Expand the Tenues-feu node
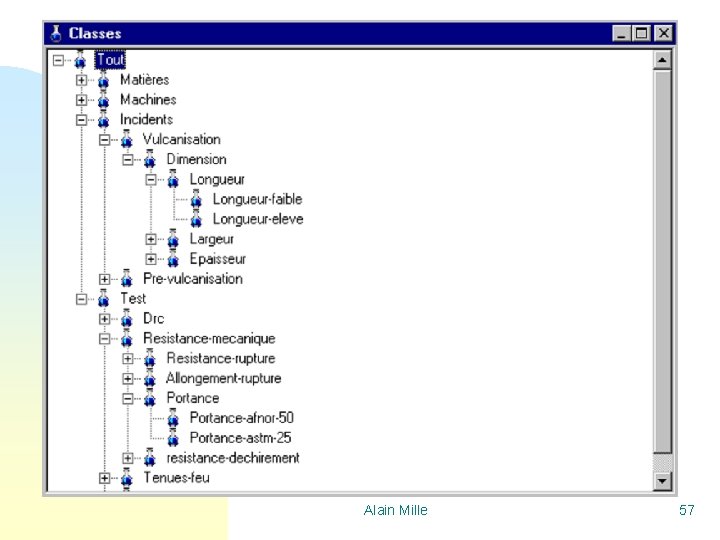 (105, 478)
